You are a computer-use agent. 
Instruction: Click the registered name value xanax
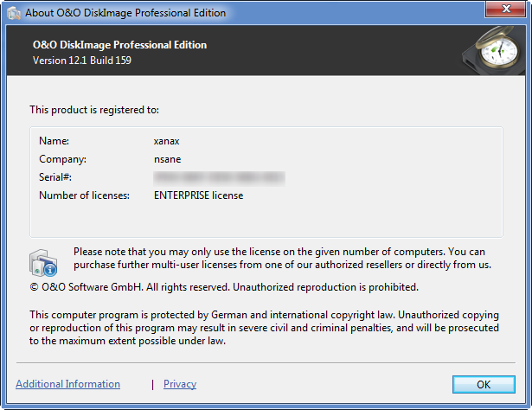point(167,139)
